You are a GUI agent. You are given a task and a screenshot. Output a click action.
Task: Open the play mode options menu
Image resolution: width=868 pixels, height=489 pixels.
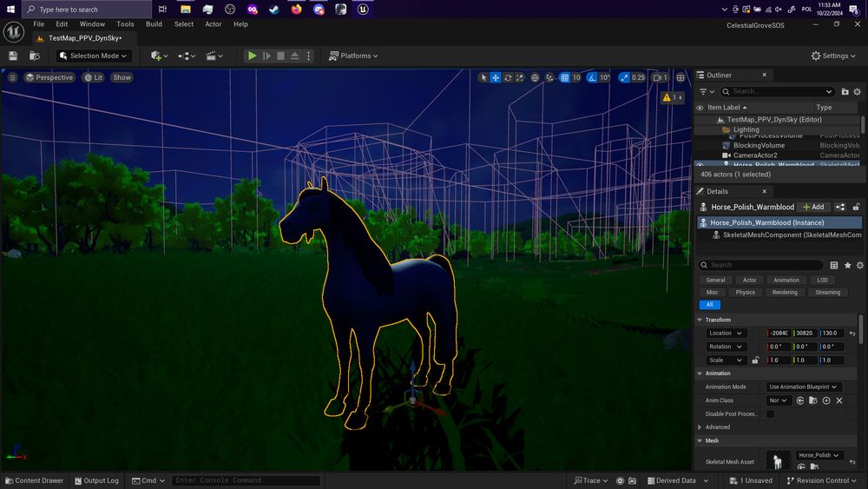tap(308, 56)
